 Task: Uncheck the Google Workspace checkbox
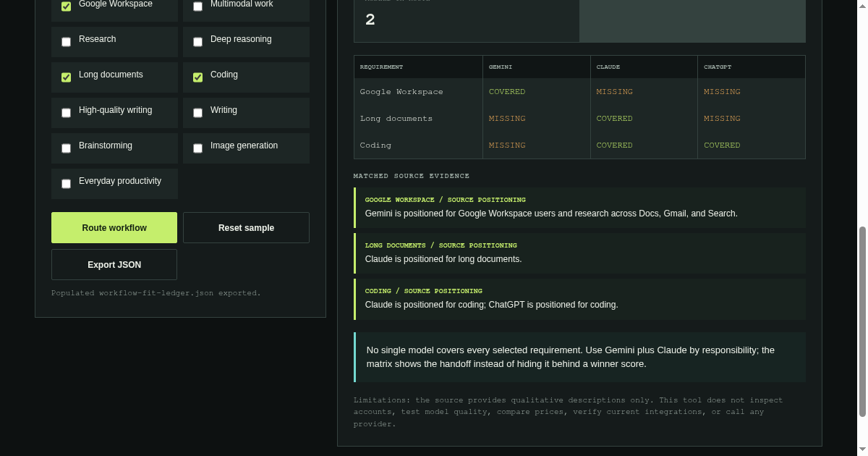coord(66,7)
